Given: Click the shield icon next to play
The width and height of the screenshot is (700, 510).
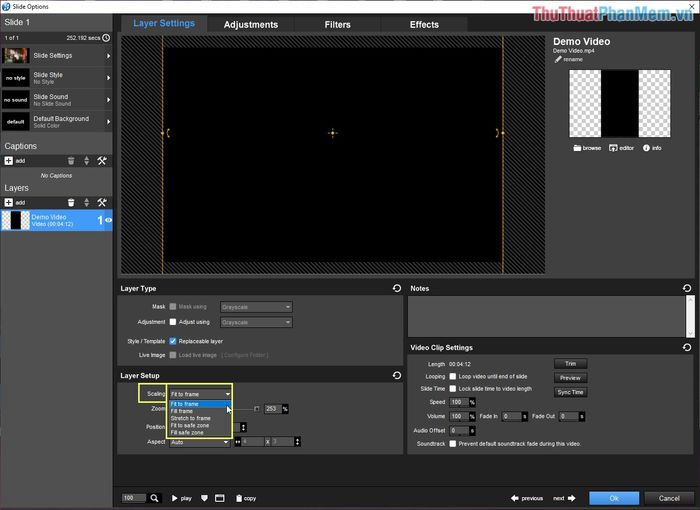Looking at the screenshot, I should (x=204, y=498).
